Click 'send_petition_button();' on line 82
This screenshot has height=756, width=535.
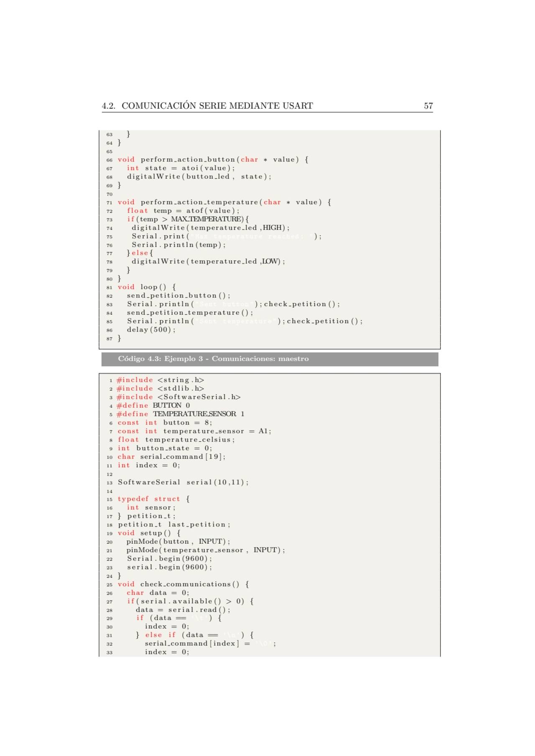pos(178,295)
